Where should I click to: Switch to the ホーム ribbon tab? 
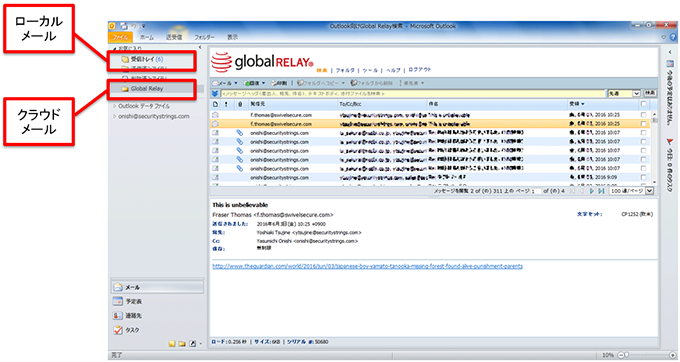point(147,37)
